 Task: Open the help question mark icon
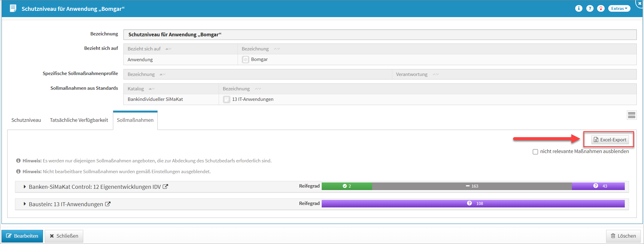coord(590,8)
